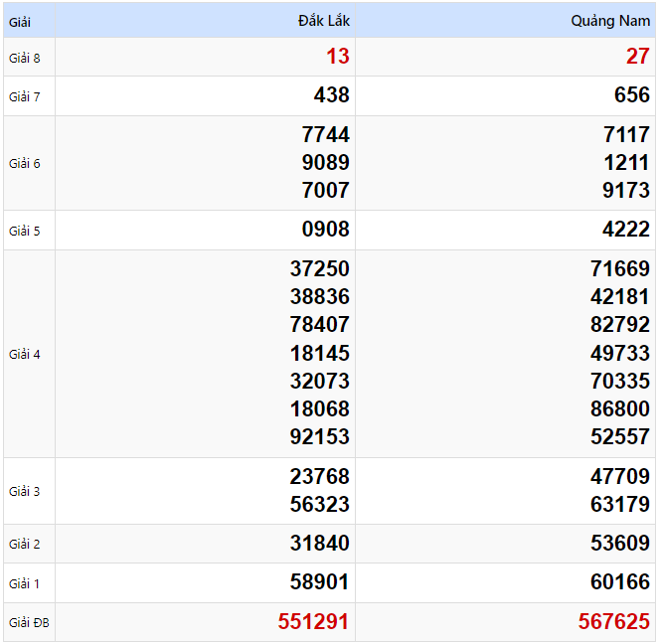Click the Giải 5 number 0908
The width and height of the screenshot is (658, 644).
pos(326,230)
